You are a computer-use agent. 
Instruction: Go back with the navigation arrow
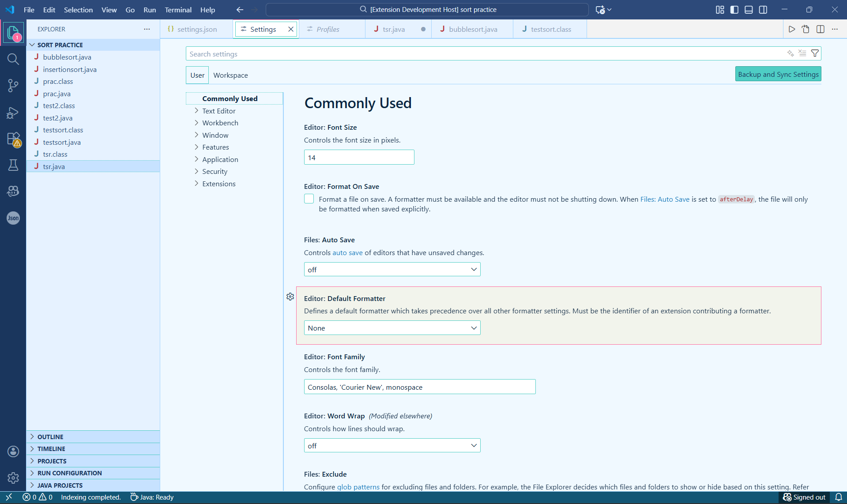point(240,10)
